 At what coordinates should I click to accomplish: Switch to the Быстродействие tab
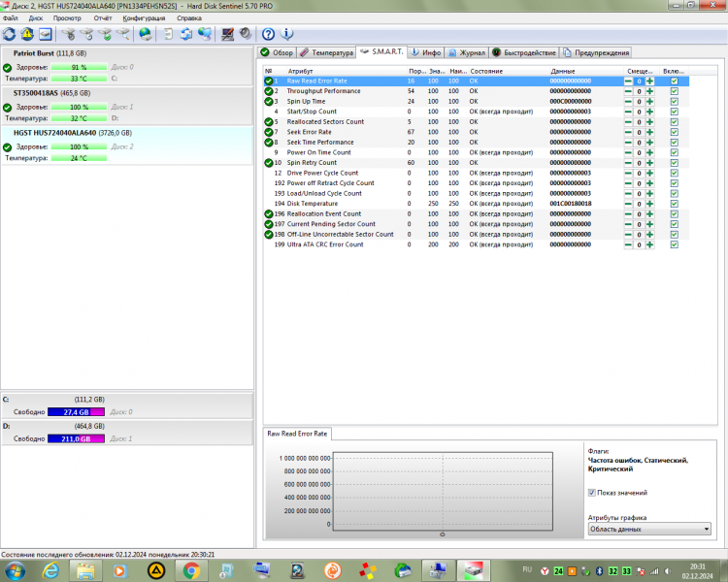click(524, 52)
